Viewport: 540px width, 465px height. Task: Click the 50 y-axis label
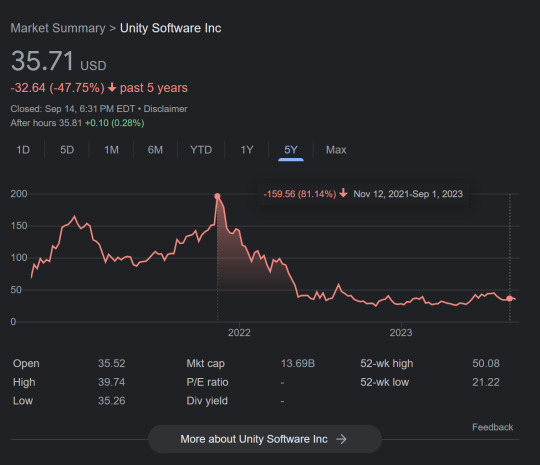(x=16, y=290)
